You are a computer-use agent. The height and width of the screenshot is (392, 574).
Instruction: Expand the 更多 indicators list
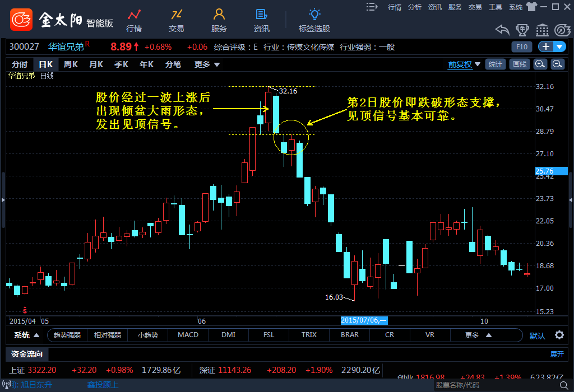coord(478,335)
